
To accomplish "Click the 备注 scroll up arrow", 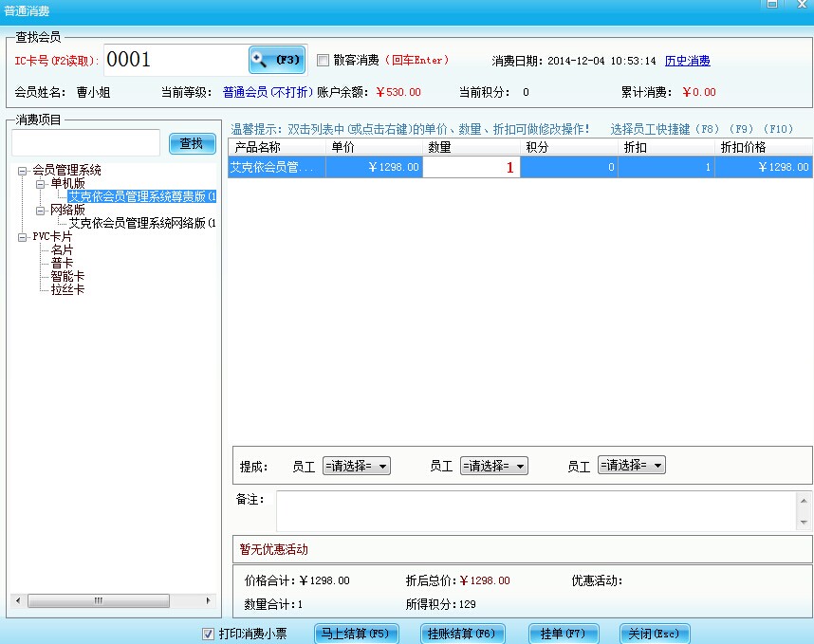I will (804, 500).
